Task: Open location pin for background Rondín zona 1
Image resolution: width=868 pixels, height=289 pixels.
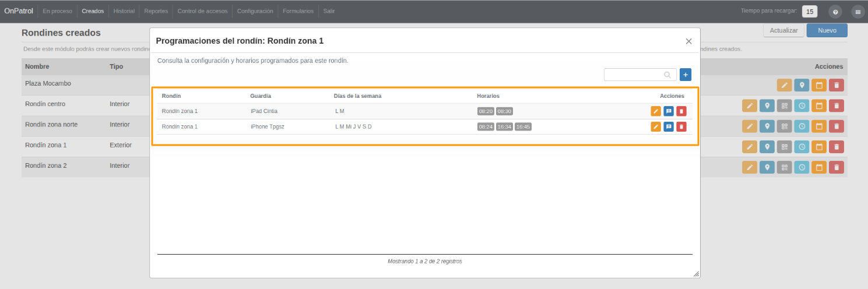Action: coord(767,146)
